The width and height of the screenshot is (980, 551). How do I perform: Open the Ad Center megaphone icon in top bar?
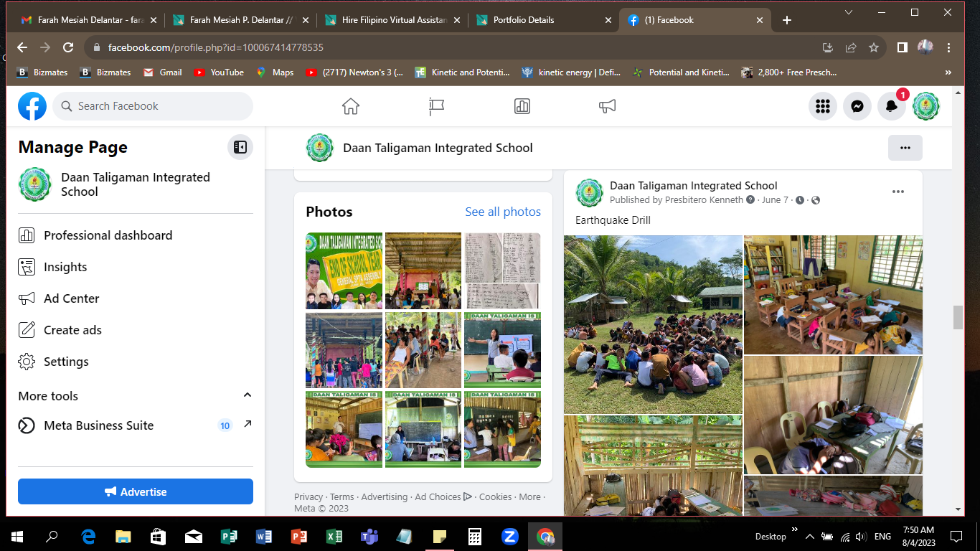[x=608, y=106]
